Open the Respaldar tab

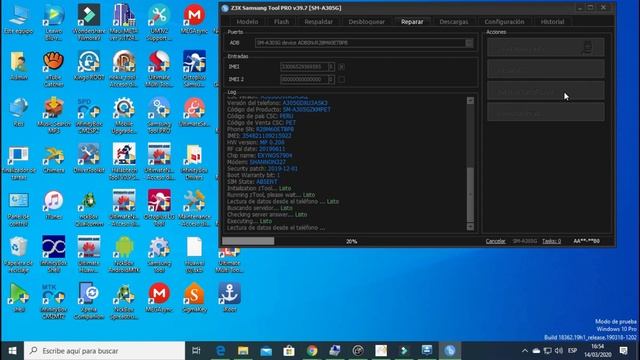[318, 22]
